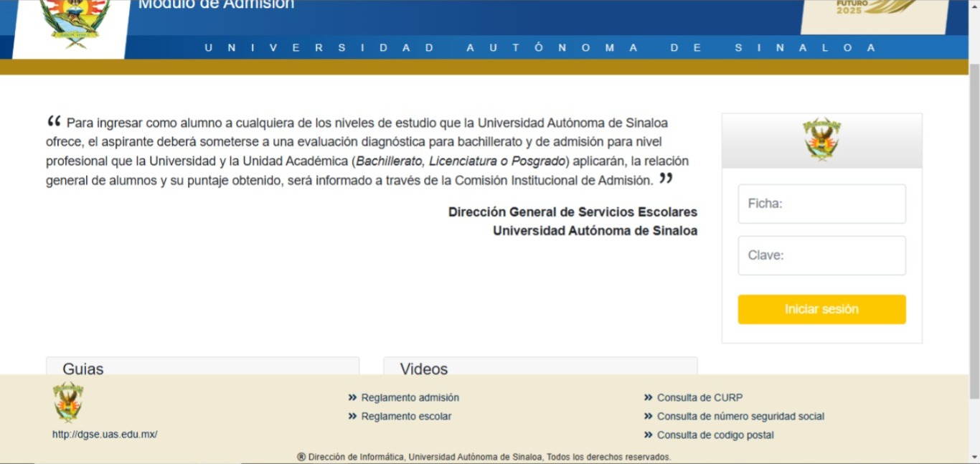Click the bold Universidad Autónoma de Sinaloa signature line

(x=595, y=231)
